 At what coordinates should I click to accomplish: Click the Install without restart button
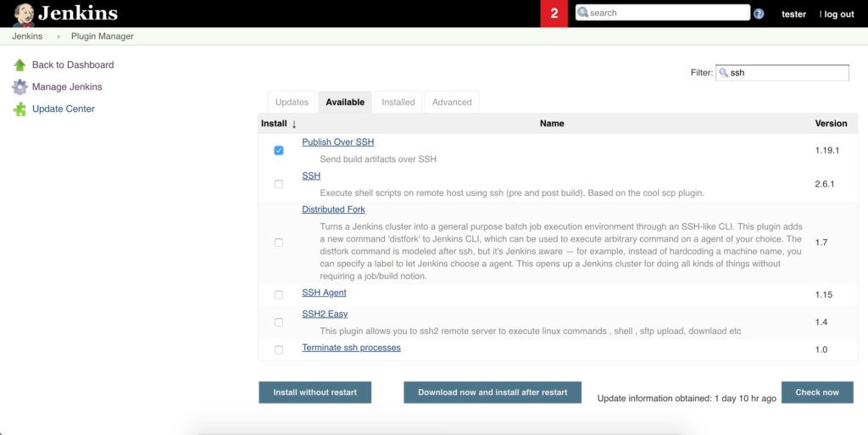315,393
